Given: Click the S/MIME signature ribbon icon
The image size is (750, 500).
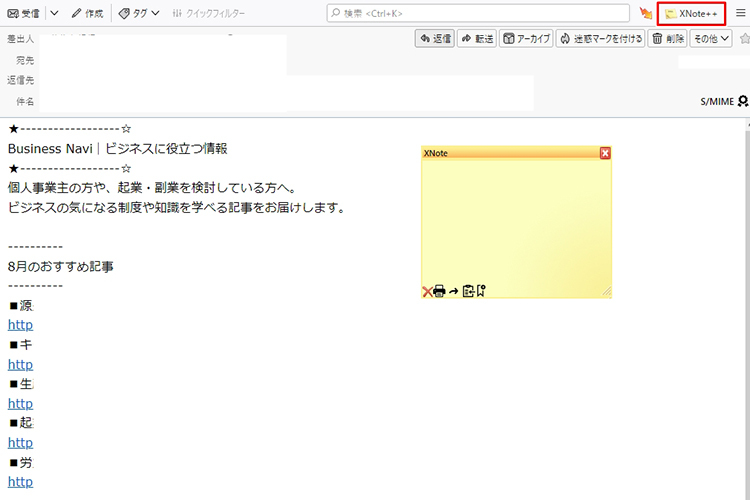Looking at the screenshot, I should [743, 101].
